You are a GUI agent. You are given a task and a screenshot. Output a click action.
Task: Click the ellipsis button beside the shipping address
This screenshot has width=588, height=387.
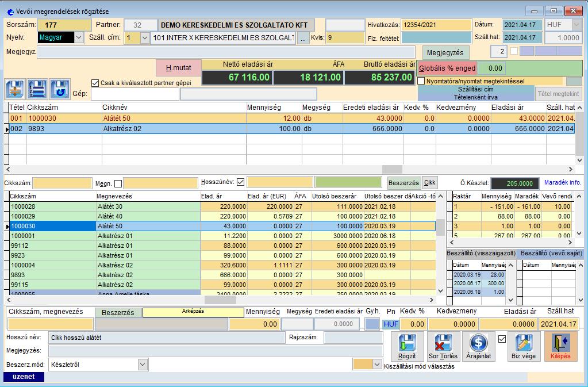[303, 39]
